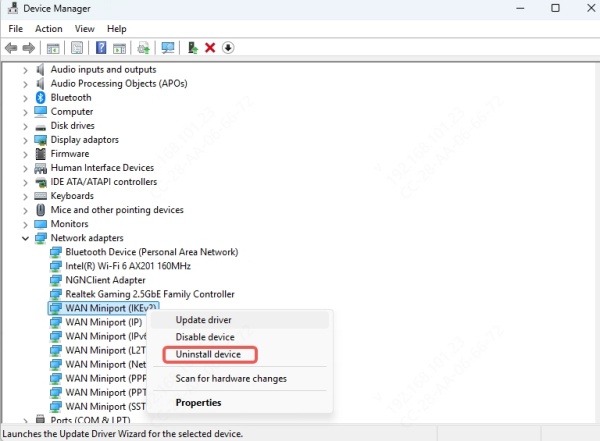Toggle the show/hide console tree icon
The image size is (600, 441).
click(53, 48)
